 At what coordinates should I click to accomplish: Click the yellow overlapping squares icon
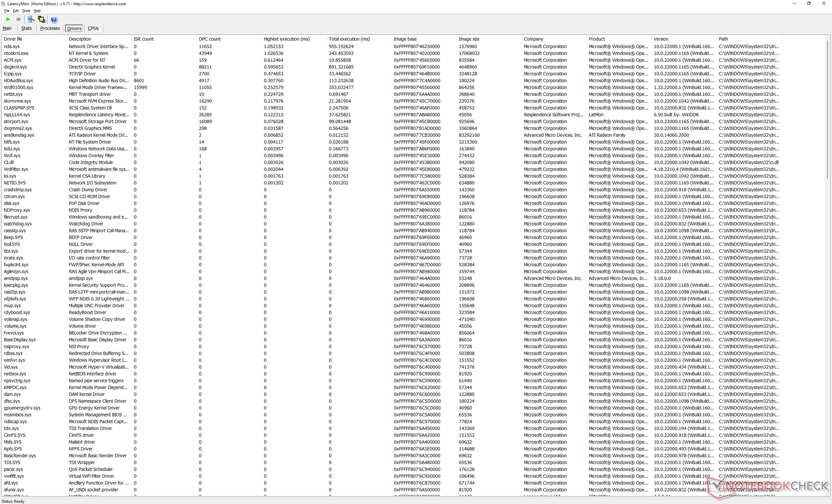42,19
